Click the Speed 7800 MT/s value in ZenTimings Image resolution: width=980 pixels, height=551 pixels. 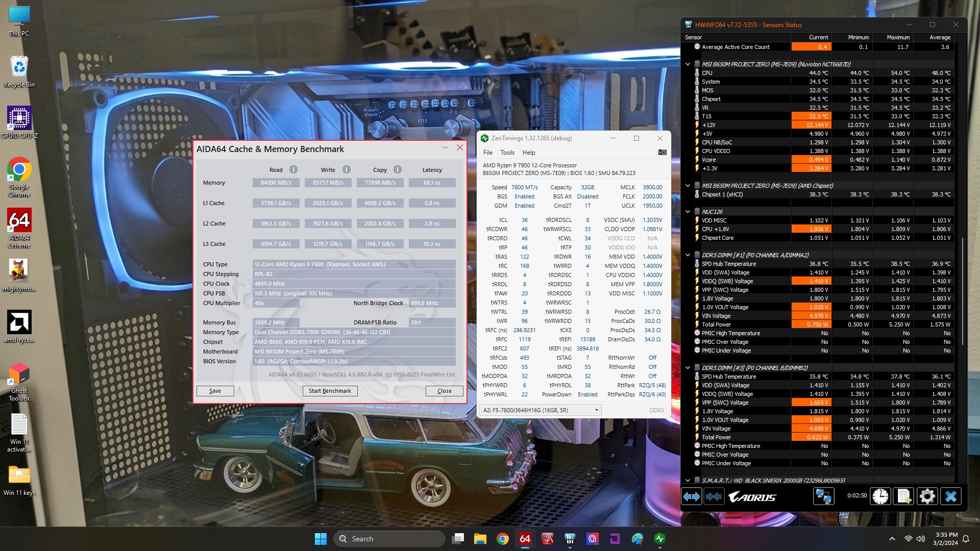coord(524,187)
